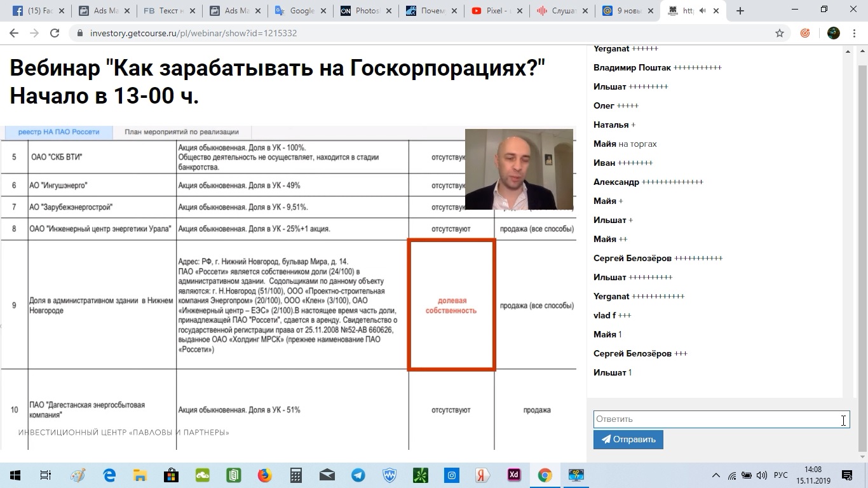
Task: Open the Action Center notification icon
Action: click(x=846, y=475)
